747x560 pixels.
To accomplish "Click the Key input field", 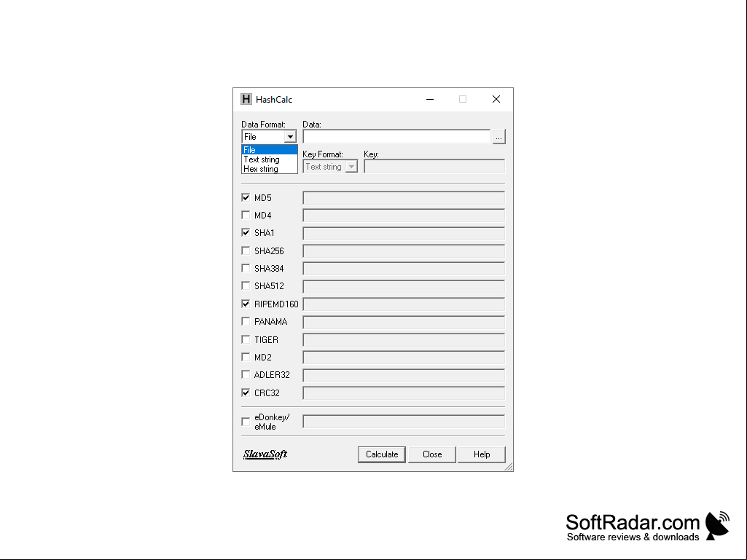I will pyautogui.click(x=434, y=167).
